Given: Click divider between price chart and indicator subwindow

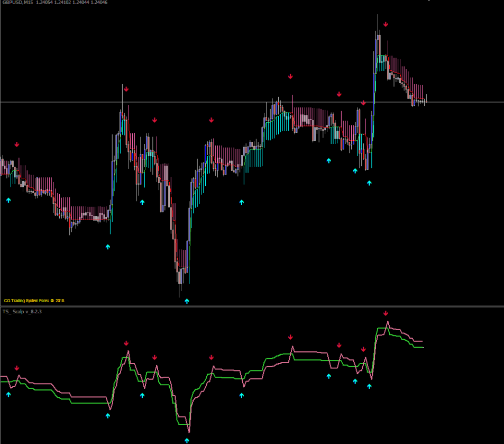Looking at the screenshot, I should tap(252, 306).
